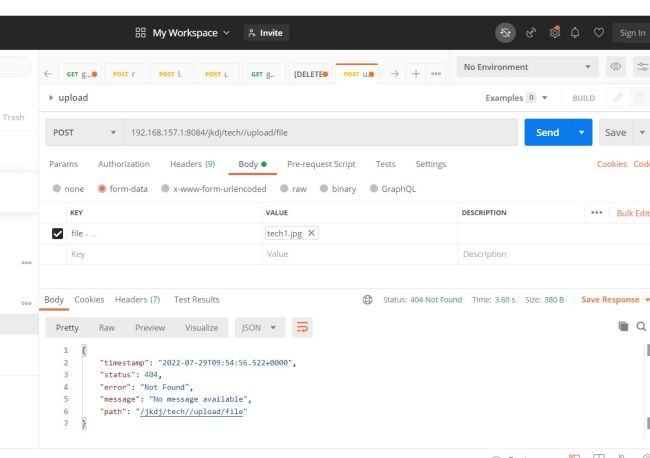Click the comment icon right of the BUILD pencil

tap(640, 98)
